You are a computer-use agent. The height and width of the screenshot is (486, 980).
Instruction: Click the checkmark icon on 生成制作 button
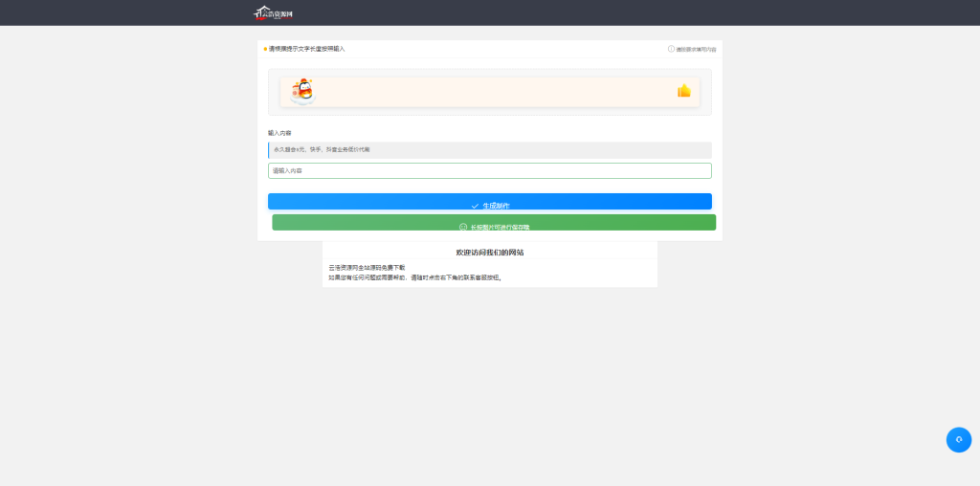pos(475,206)
